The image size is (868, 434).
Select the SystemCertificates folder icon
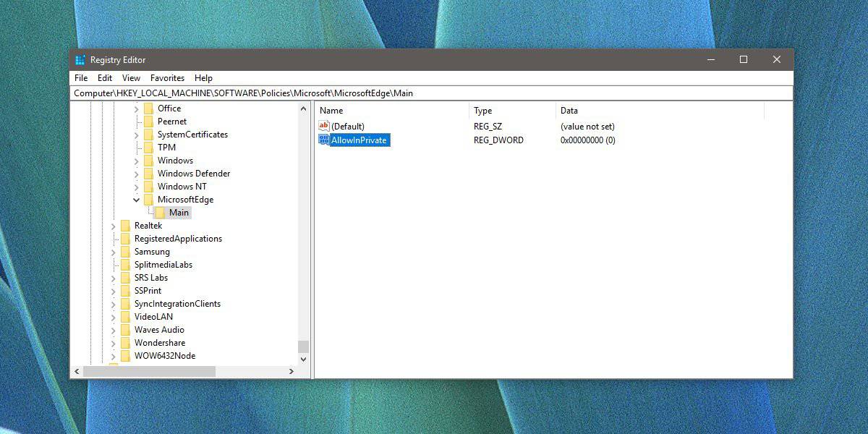149,135
